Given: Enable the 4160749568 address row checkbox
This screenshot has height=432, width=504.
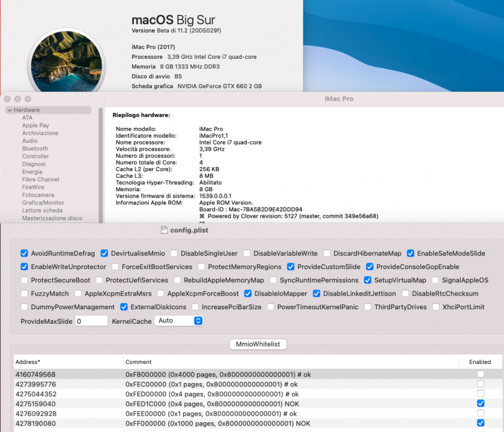Looking at the screenshot, I should pyautogui.click(x=480, y=374).
